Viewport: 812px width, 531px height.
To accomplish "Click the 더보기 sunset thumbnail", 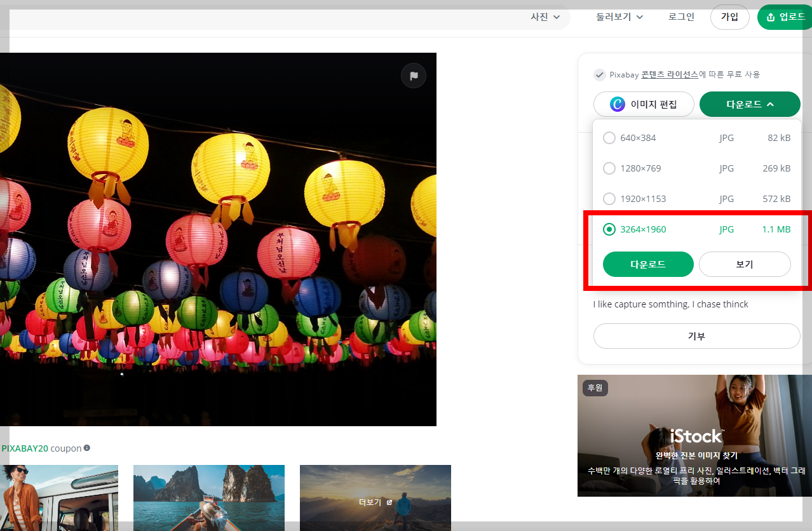I will pos(376,498).
